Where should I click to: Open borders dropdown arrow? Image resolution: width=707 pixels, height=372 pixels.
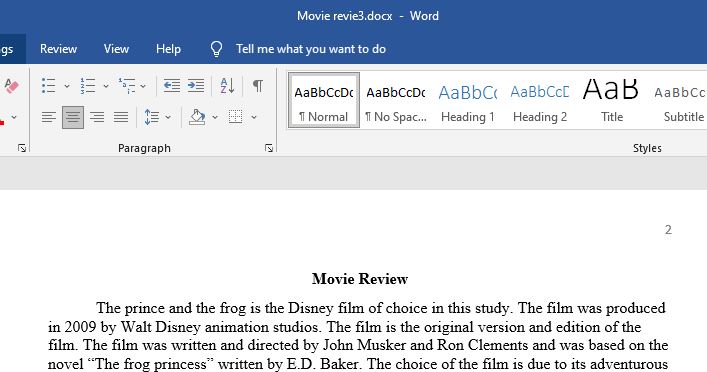[254, 117]
